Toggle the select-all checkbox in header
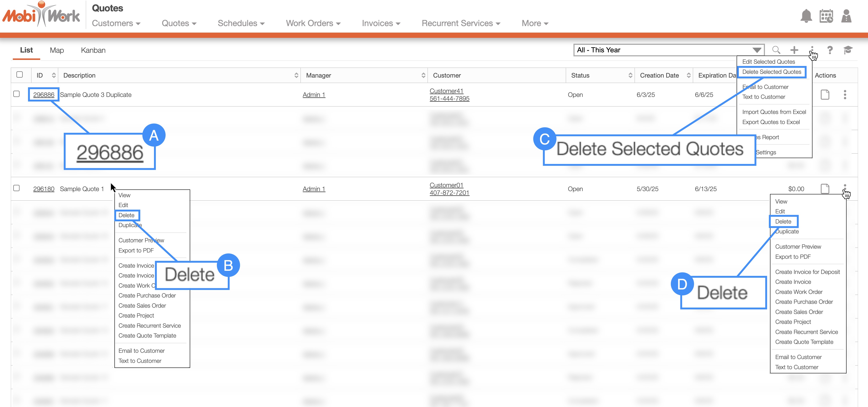Viewport: 868px width, 407px height. [20, 75]
